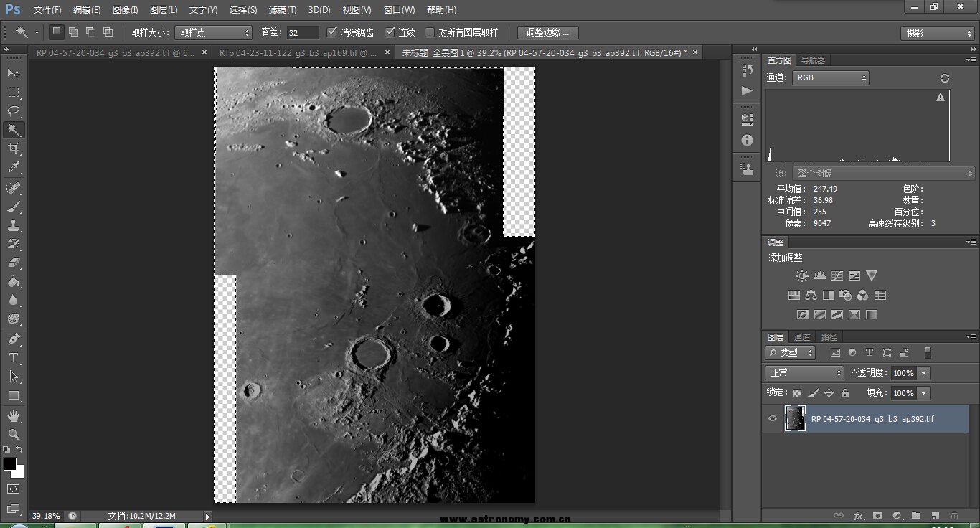Add Hue/Saturation adjustment
Image resolution: width=980 pixels, height=528 pixels.
click(794, 295)
